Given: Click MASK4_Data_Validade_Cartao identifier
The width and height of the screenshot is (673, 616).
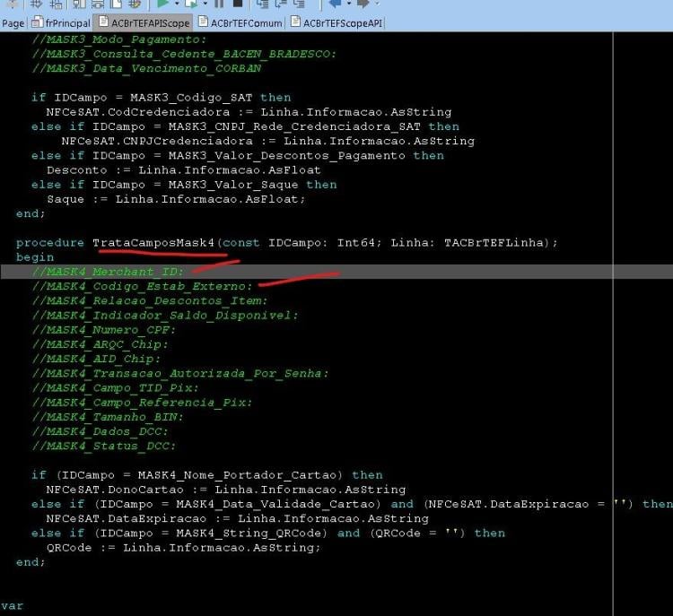Looking at the screenshot, I should pyautogui.click(x=275, y=504).
